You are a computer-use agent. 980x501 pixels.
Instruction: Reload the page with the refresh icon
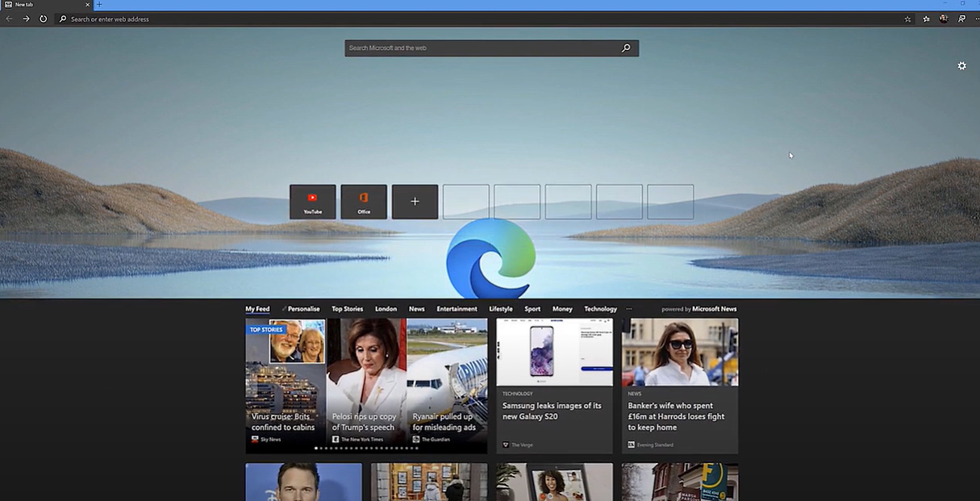(x=43, y=19)
